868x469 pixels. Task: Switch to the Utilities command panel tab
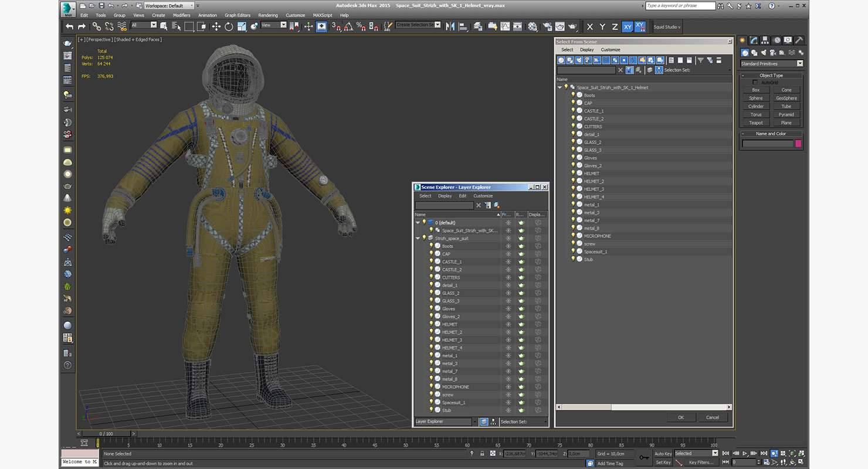799,40
